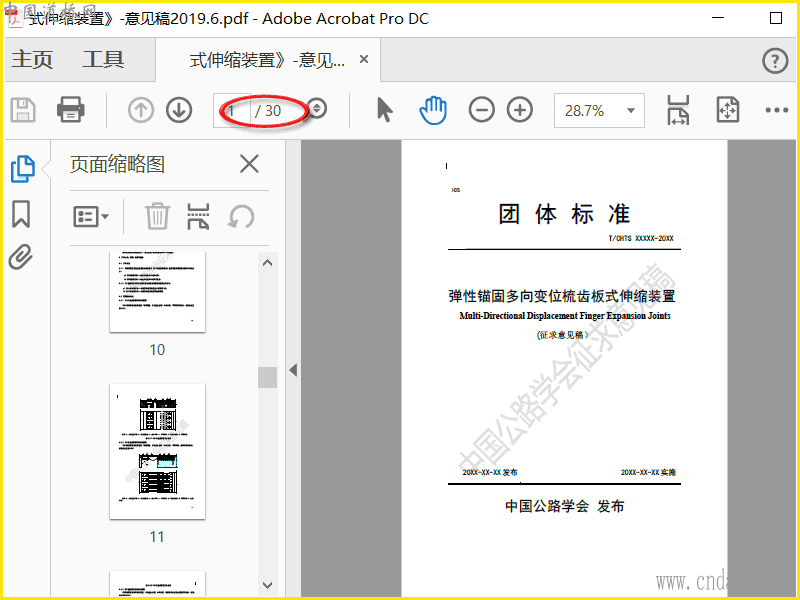Click the Save file icon
The image size is (800, 600).
pos(23,110)
